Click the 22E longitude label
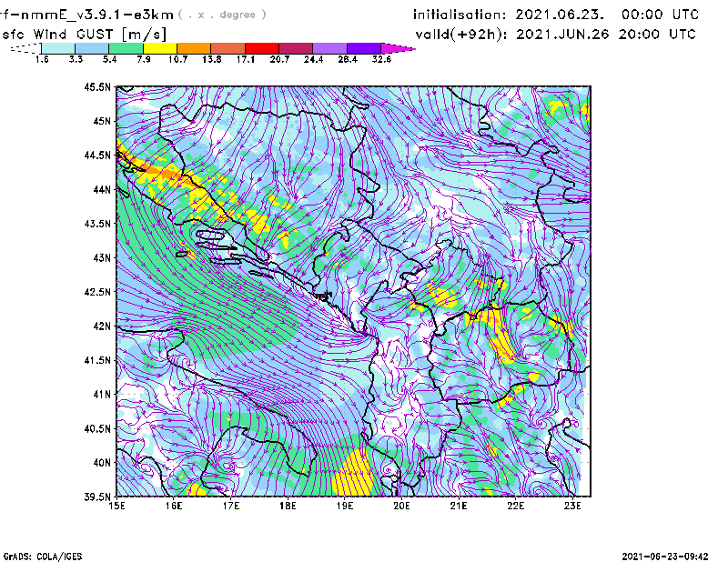Viewport: 728px width, 562px height. click(x=515, y=506)
